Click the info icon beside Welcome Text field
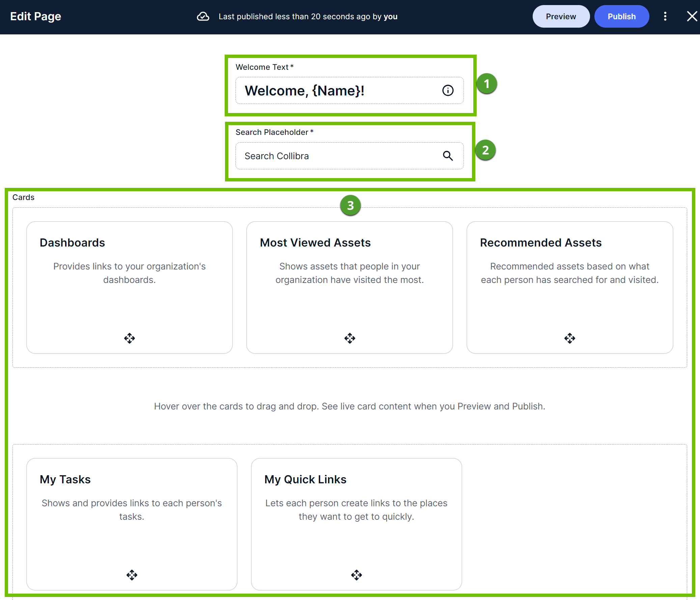The height and width of the screenshot is (600, 700). [x=448, y=90]
